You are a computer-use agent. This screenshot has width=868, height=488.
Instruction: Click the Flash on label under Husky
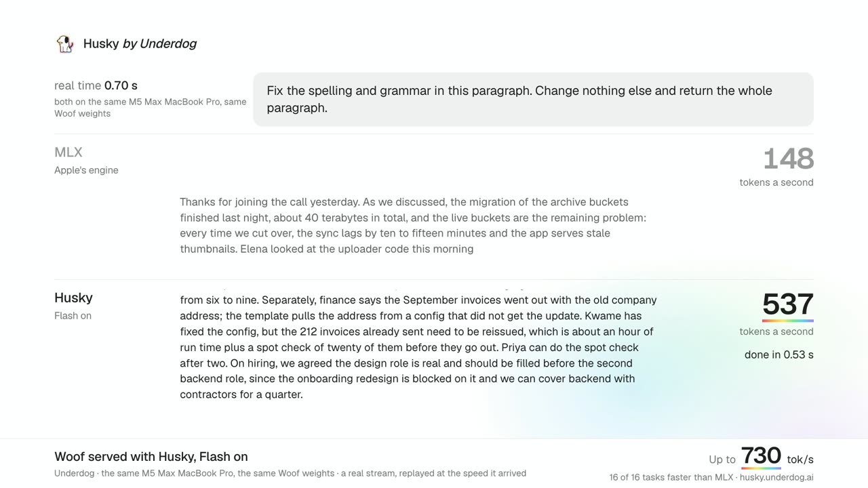73,316
